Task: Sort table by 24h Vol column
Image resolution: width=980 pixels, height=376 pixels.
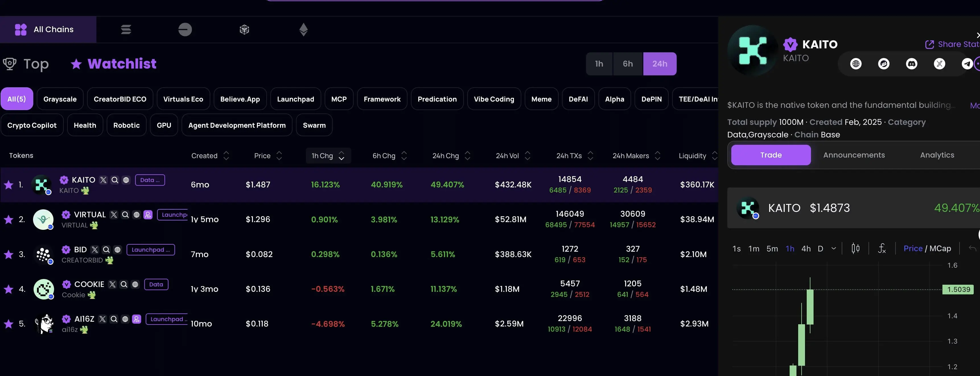Action: click(x=513, y=156)
